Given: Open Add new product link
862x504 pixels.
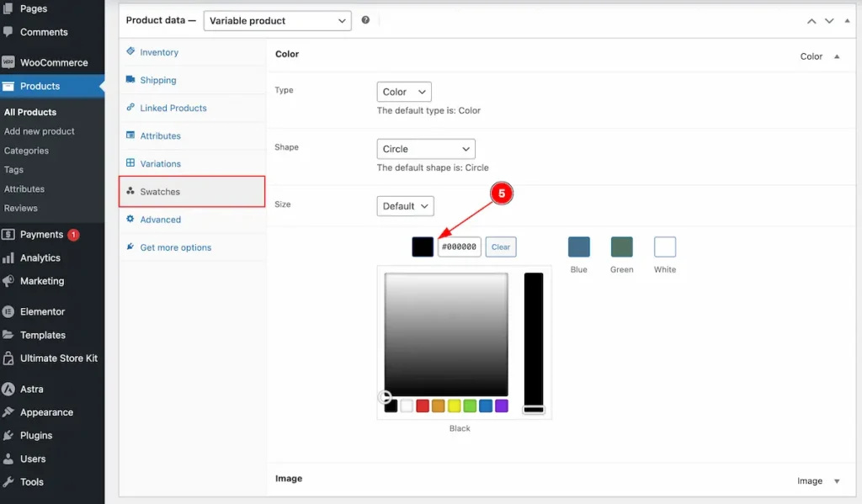Looking at the screenshot, I should pyautogui.click(x=39, y=131).
